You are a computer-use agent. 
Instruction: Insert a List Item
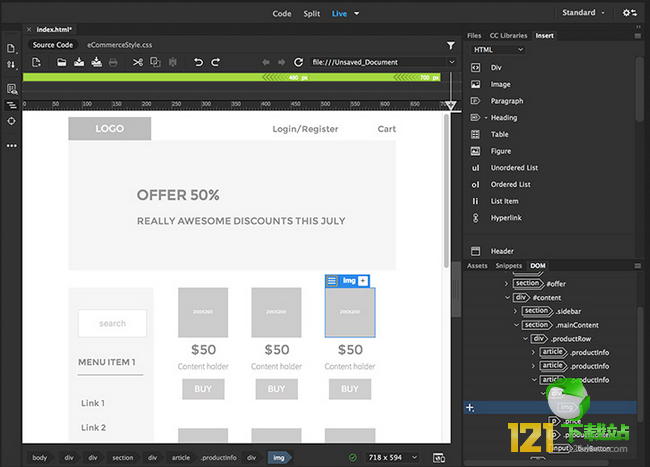click(504, 201)
